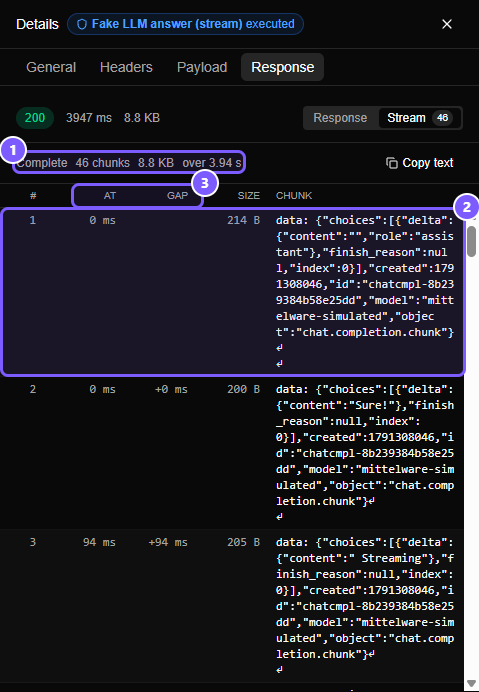Click the Fake LLM answer (stream) executed badge
Image resolution: width=479 pixels, height=692 pixels.
tap(185, 24)
